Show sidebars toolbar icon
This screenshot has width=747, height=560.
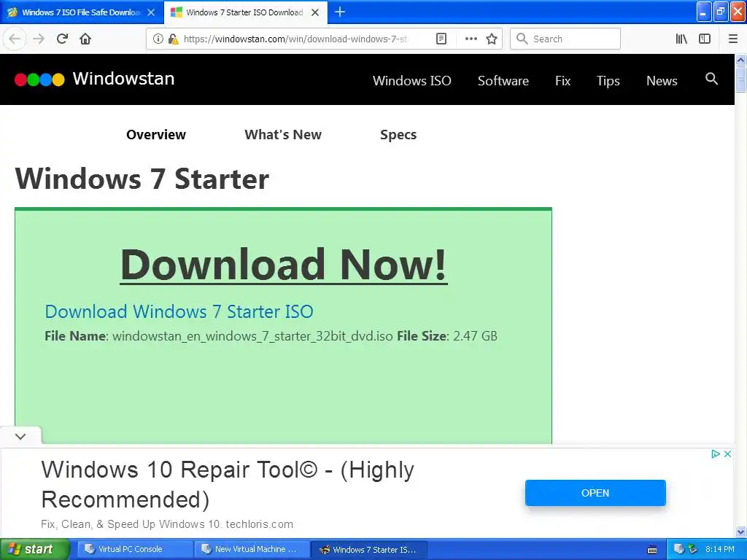(705, 39)
